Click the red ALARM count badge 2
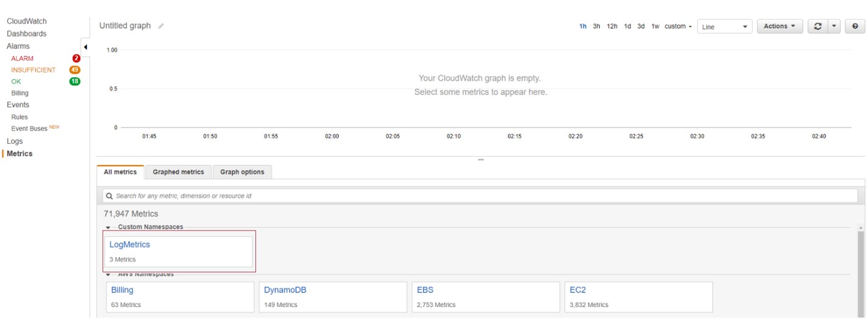 [x=76, y=58]
